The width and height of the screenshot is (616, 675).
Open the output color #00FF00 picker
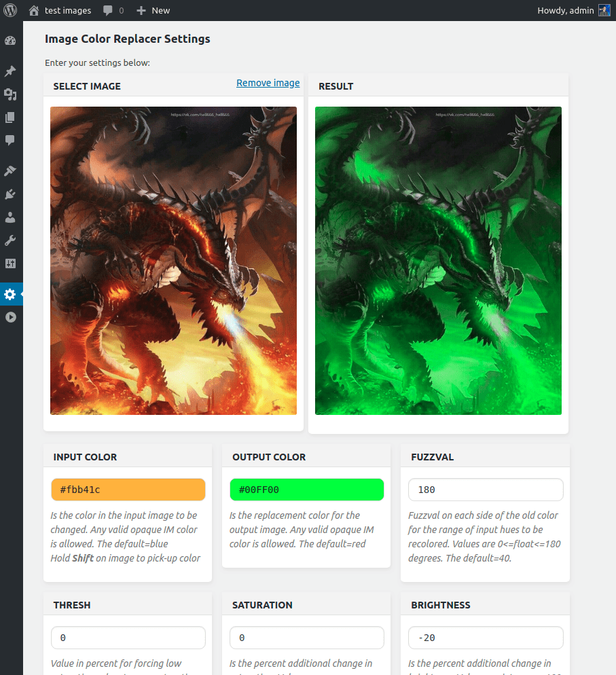point(307,490)
